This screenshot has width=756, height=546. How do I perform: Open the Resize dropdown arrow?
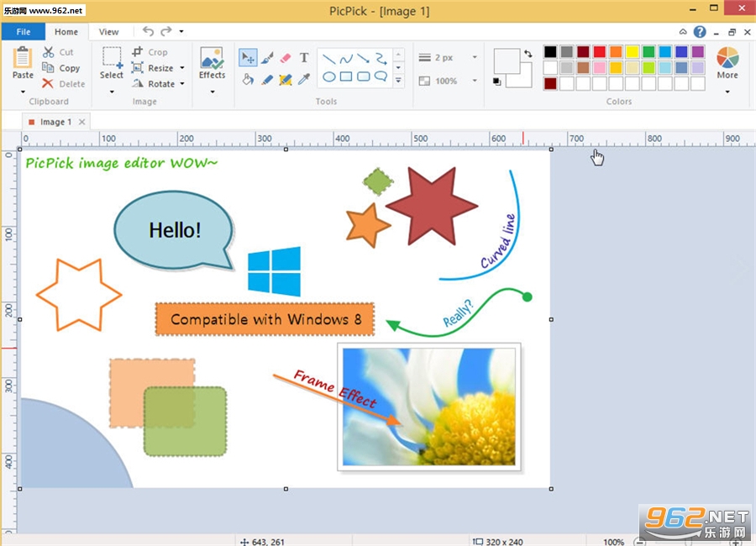pyautogui.click(x=182, y=68)
